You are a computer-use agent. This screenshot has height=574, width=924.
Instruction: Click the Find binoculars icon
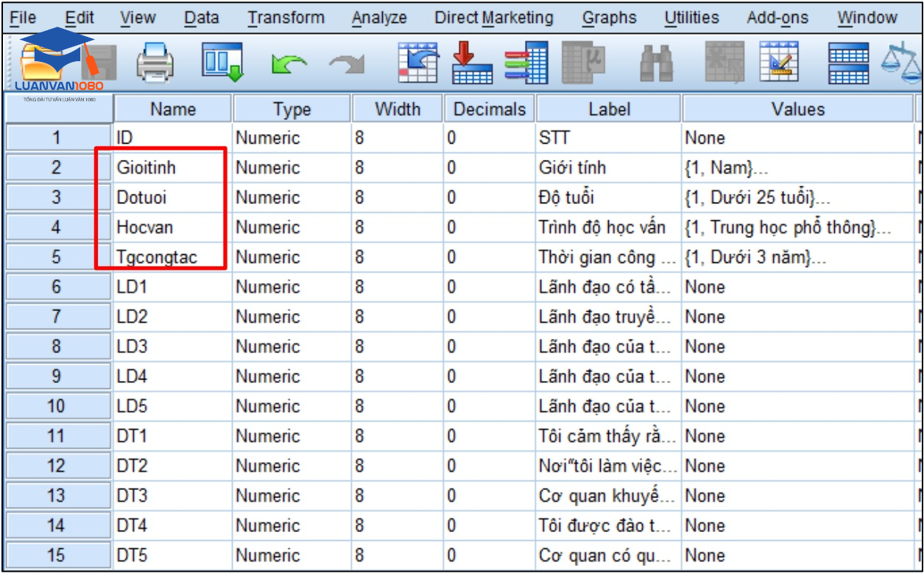(x=656, y=65)
